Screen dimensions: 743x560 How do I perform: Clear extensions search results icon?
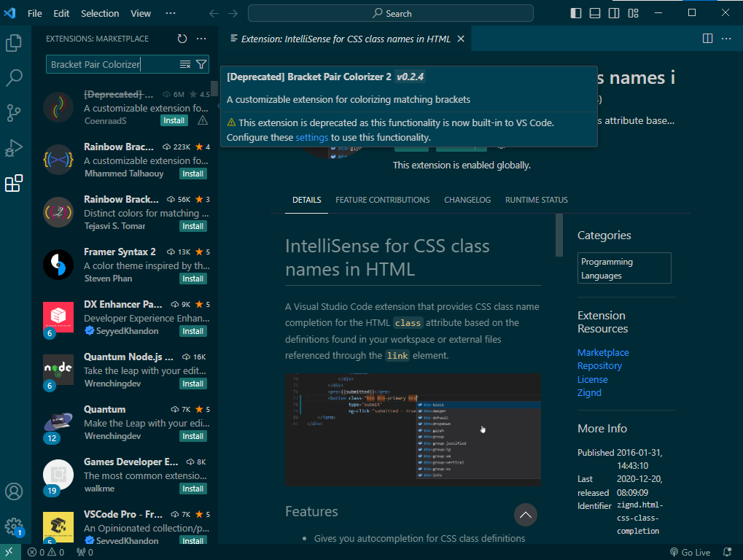coord(185,64)
